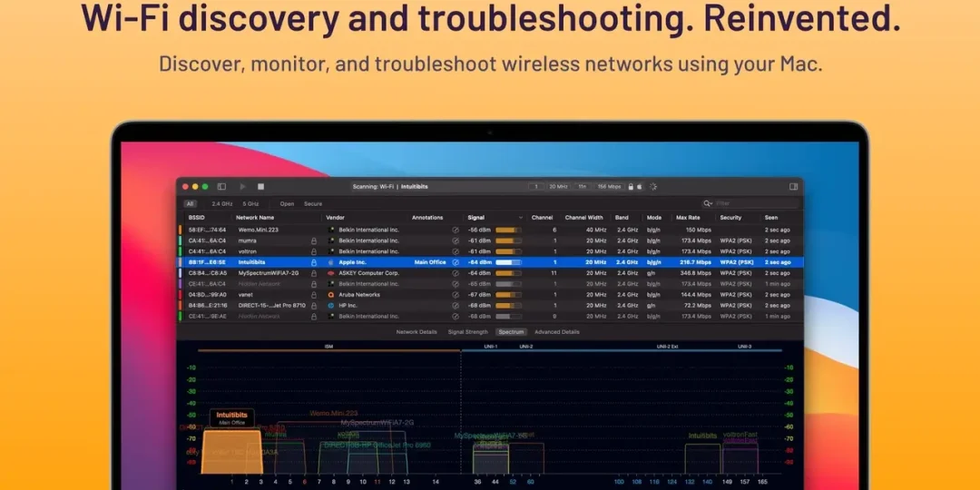980x490 pixels.
Task: Click the lock icon in the mumra row
Action: [314, 240]
